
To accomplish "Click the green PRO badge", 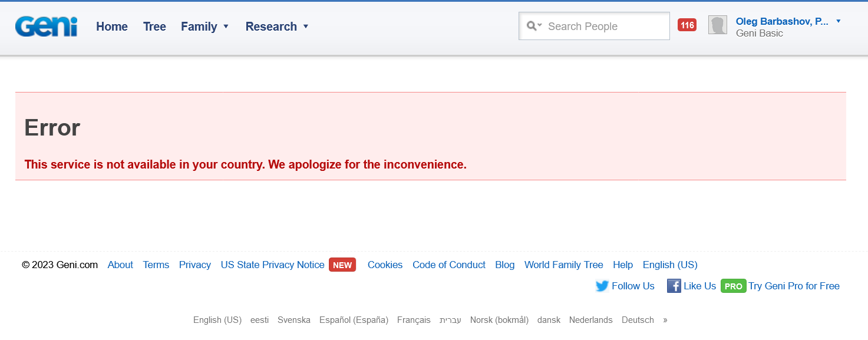I will (x=733, y=286).
